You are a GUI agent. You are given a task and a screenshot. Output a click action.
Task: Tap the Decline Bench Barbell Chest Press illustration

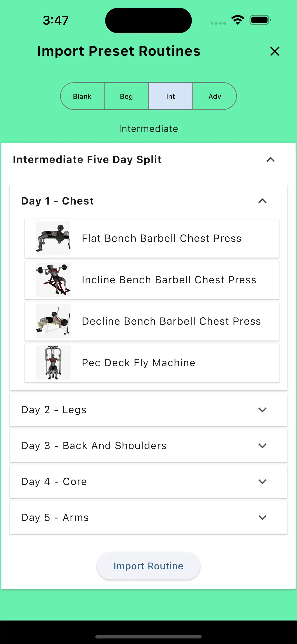[53, 321]
